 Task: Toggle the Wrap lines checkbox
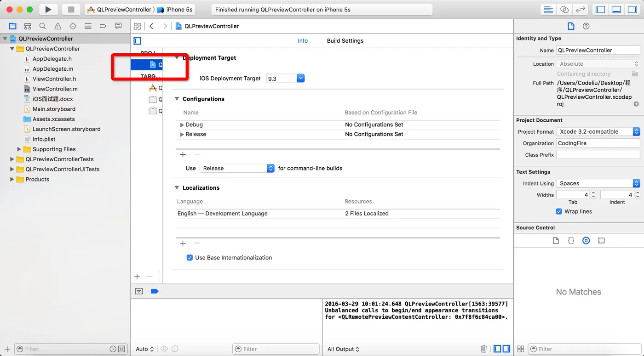tap(559, 211)
